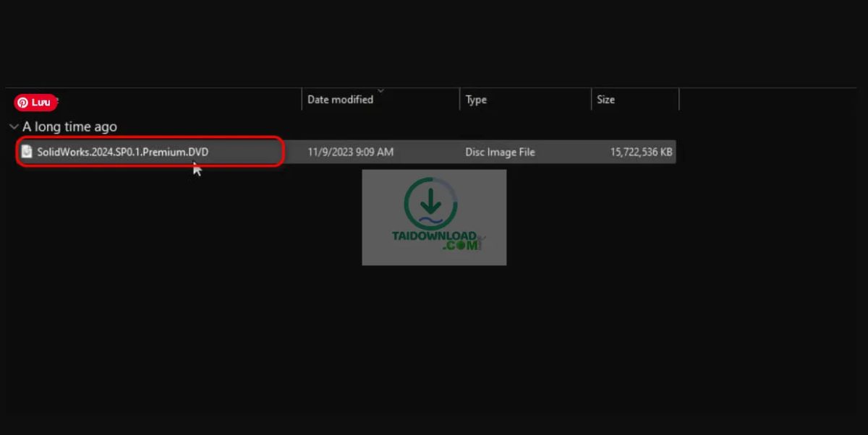Image resolution: width=868 pixels, height=435 pixels.
Task: Click the divider right of the Size column
Action: click(678, 100)
